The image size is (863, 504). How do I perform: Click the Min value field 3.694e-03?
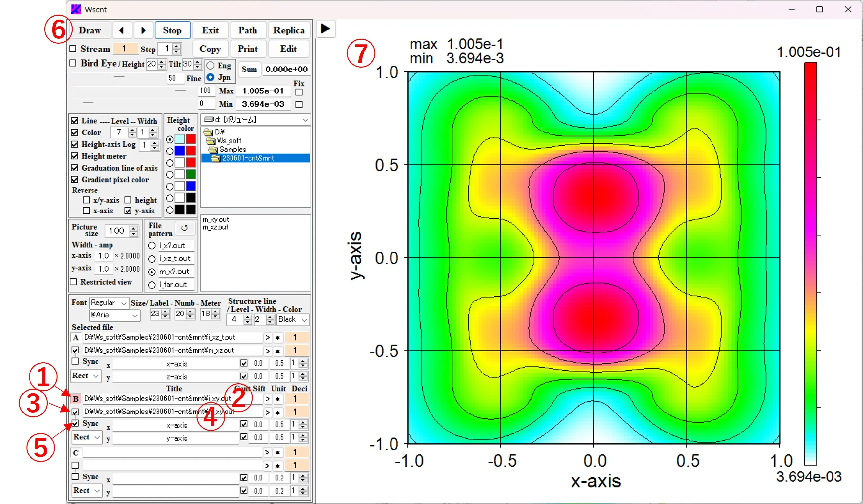point(263,104)
